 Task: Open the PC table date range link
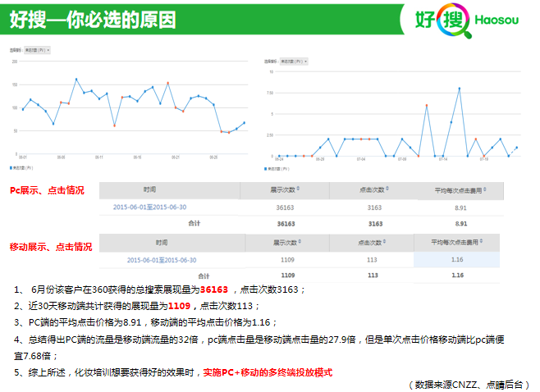coord(150,207)
